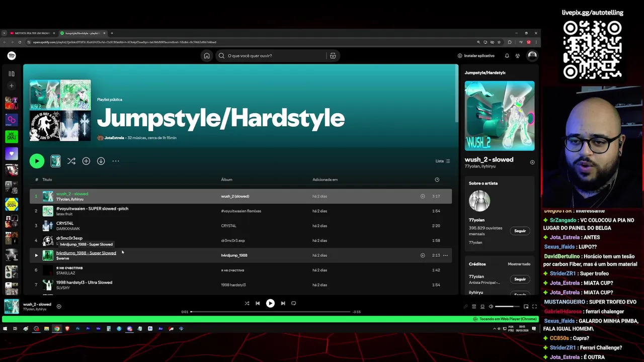Open playlist more options three dots
Viewport: 644px width, 362px height.
[116, 161]
